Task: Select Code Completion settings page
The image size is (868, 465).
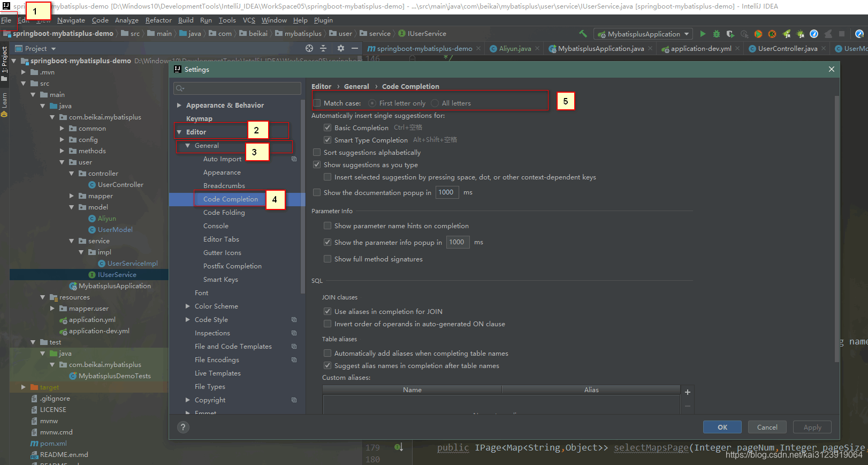Action: click(231, 199)
